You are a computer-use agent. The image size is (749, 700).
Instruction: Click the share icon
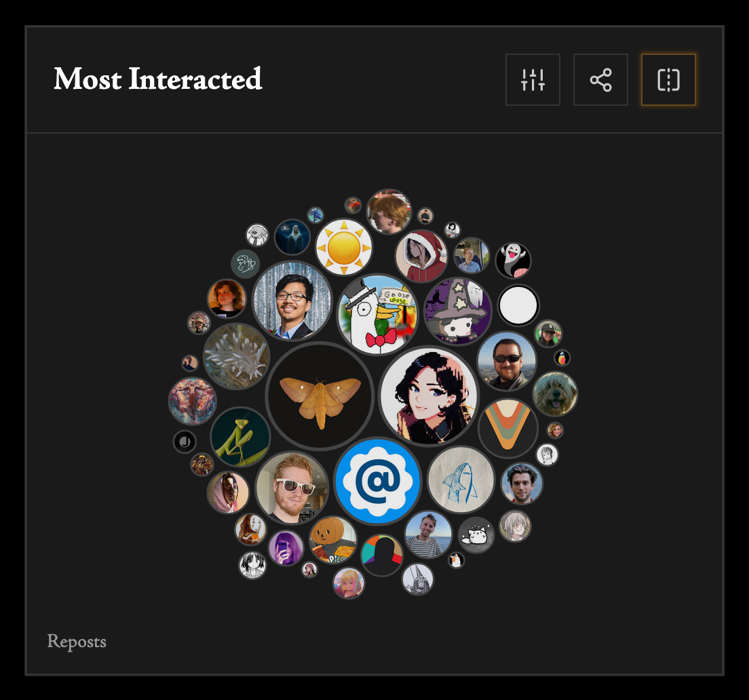coord(600,80)
